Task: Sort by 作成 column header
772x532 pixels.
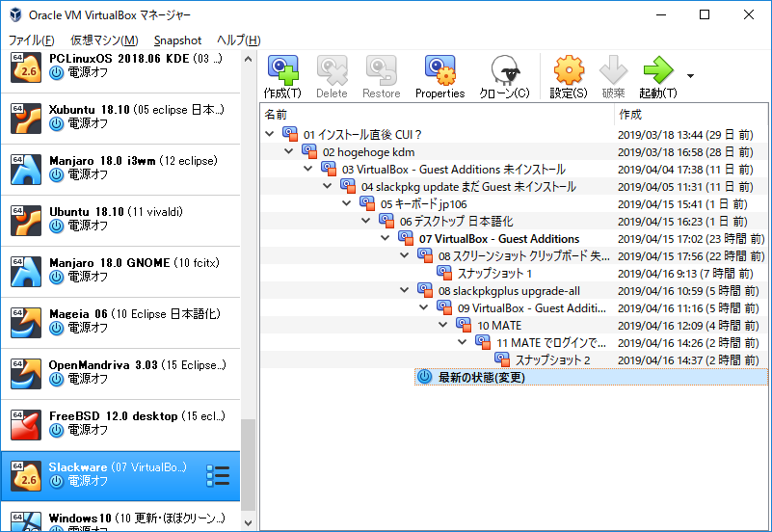Action: point(690,114)
